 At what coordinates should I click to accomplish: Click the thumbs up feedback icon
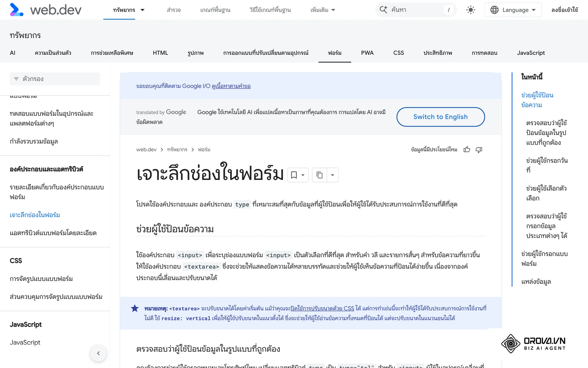(x=467, y=149)
